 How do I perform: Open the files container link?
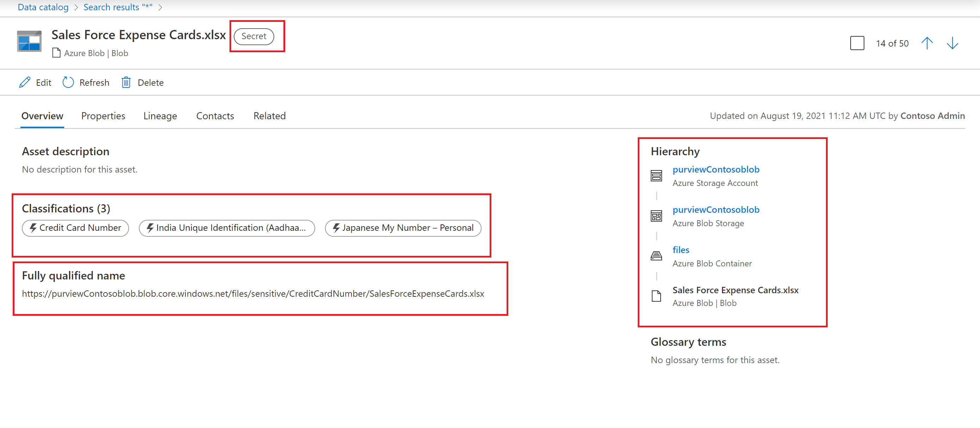coord(681,250)
